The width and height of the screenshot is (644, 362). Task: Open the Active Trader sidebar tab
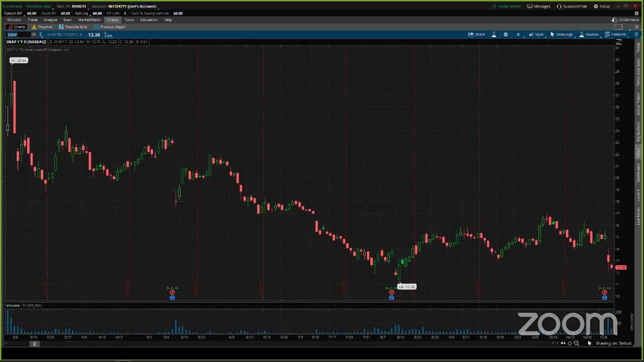click(638, 103)
